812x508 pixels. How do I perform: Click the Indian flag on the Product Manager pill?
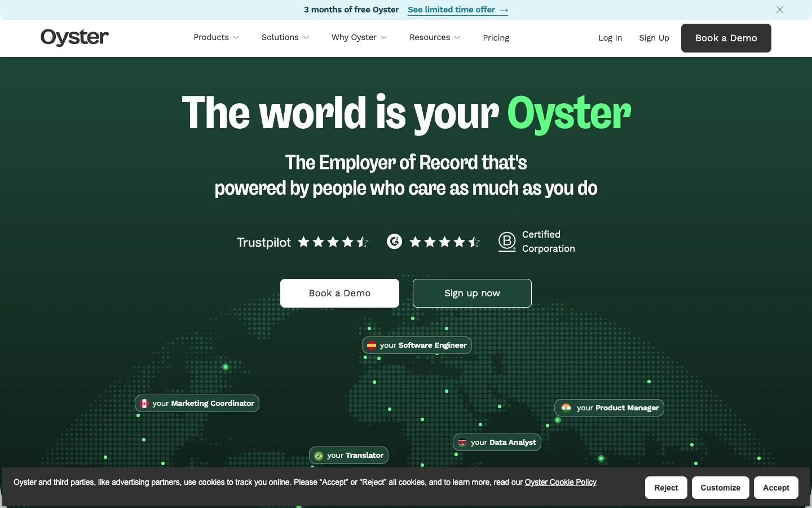[x=566, y=408]
